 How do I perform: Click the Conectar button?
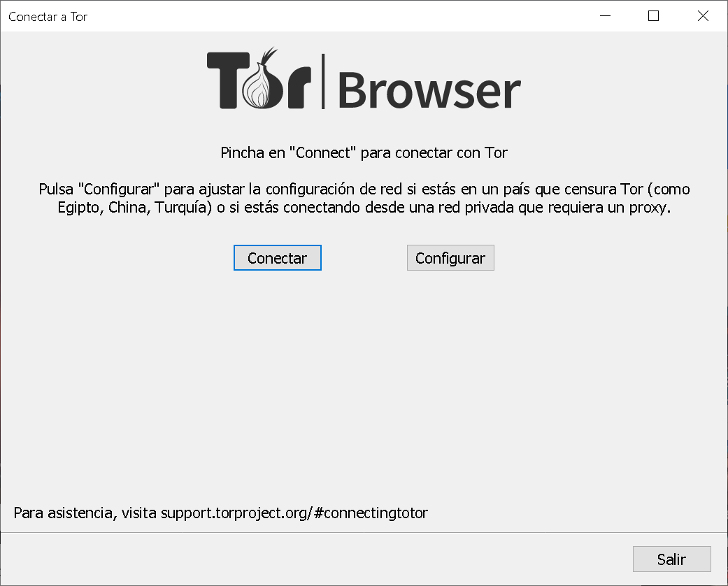pyautogui.click(x=277, y=258)
